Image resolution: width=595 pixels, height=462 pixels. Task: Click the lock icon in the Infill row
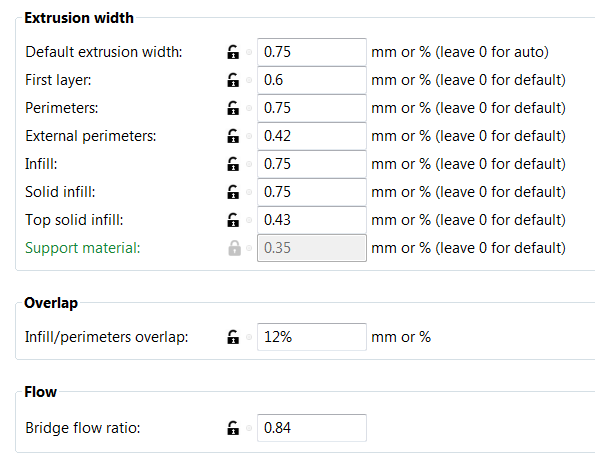pyautogui.click(x=233, y=164)
